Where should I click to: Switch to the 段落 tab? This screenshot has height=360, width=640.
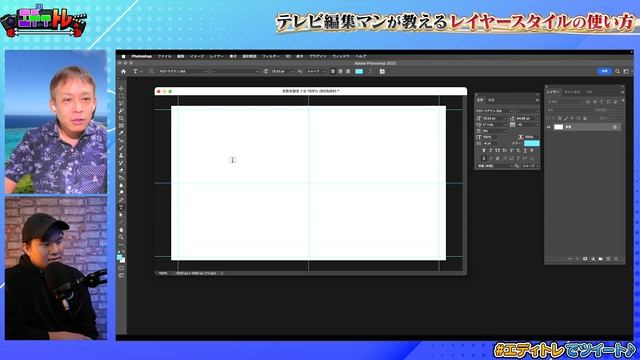pos(491,100)
